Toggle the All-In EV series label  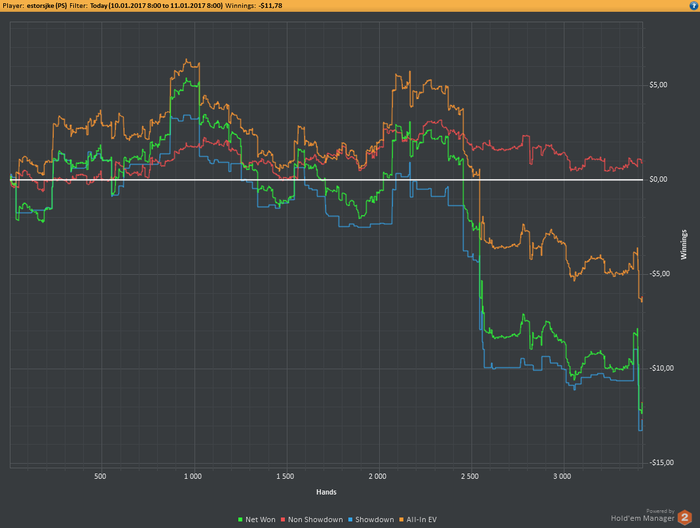[421, 520]
